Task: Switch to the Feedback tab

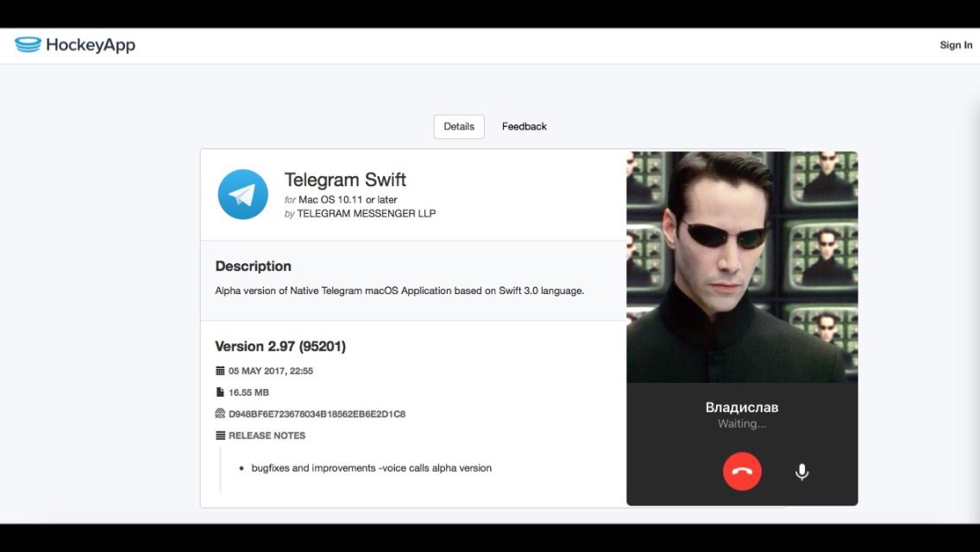Action: click(524, 126)
